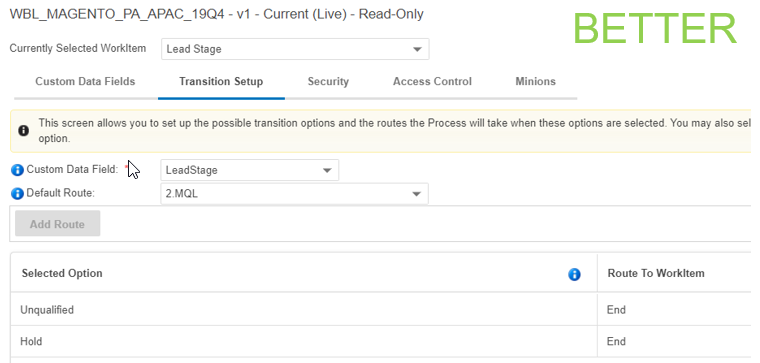Image resolution: width=760 pixels, height=363 pixels.
Task: Click the End route cell for Unqualified
Action: click(616, 310)
